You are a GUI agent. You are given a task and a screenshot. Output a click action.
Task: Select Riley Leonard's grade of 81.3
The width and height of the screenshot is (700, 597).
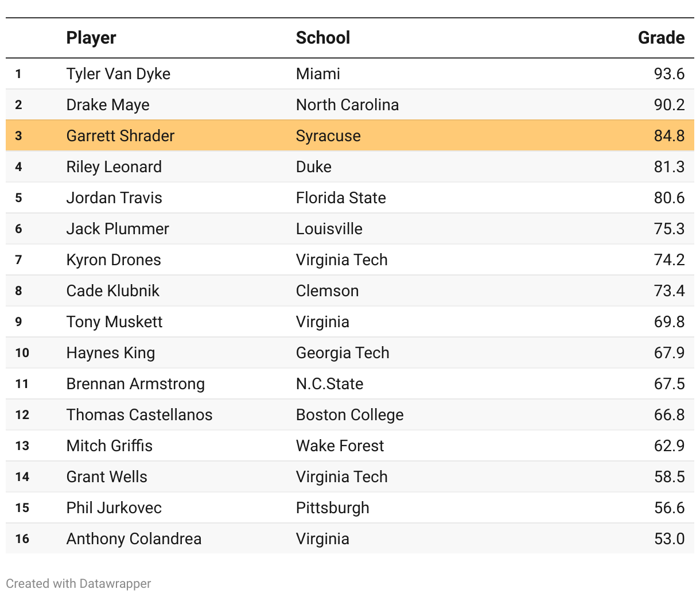pyautogui.click(x=669, y=167)
